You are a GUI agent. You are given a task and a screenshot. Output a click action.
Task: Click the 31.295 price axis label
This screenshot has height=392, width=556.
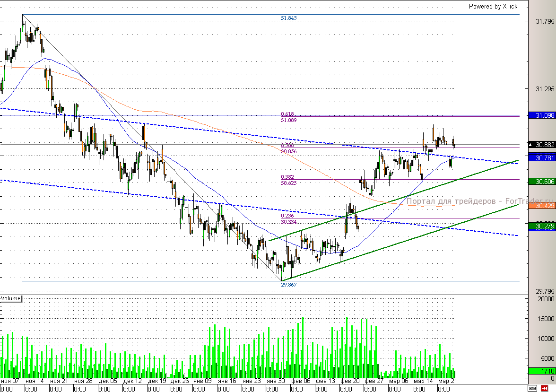coord(545,89)
